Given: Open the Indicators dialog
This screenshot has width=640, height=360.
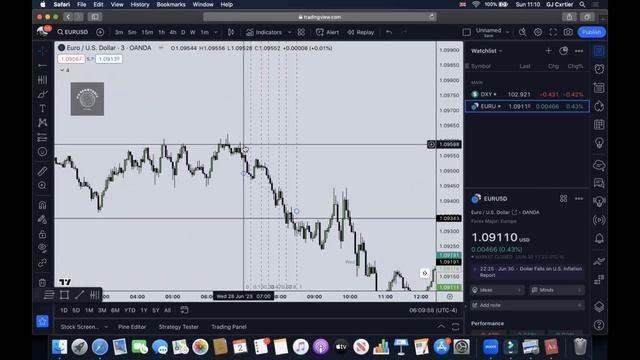Looking at the screenshot, I should 264,32.
